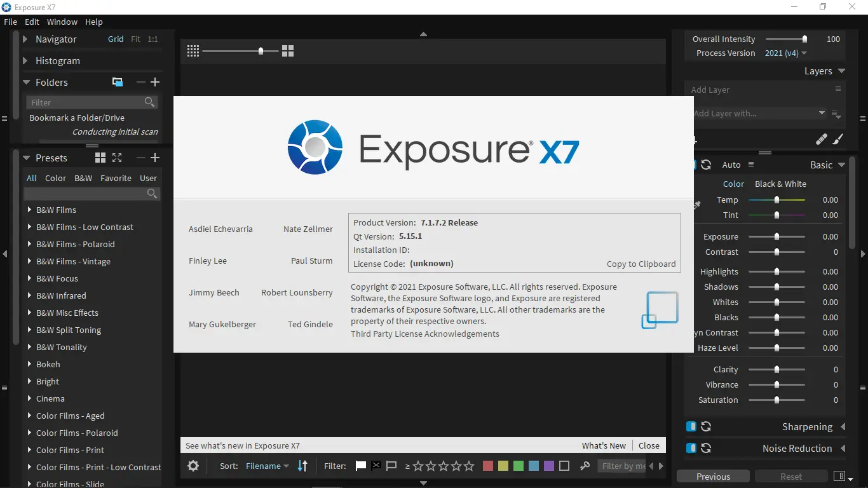The image size is (868, 488).
Task: Open the settings gear in bottom toolbar
Action: [194, 466]
